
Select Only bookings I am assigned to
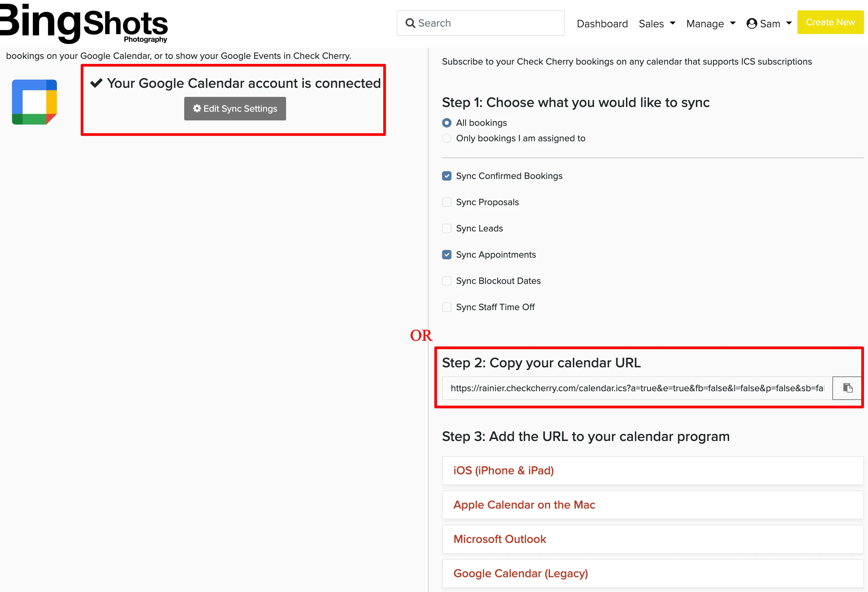(447, 138)
